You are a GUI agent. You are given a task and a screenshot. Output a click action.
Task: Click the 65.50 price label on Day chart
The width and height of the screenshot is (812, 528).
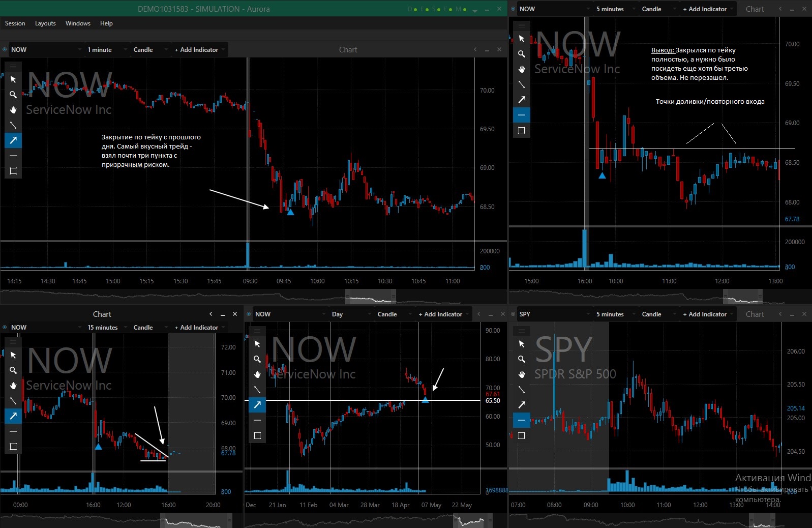(x=493, y=401)
